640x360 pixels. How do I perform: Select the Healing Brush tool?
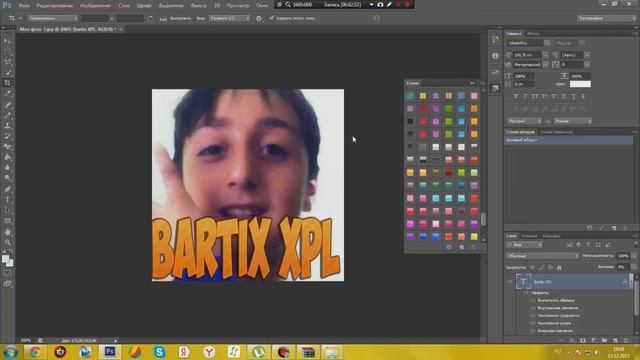(7, 104)
